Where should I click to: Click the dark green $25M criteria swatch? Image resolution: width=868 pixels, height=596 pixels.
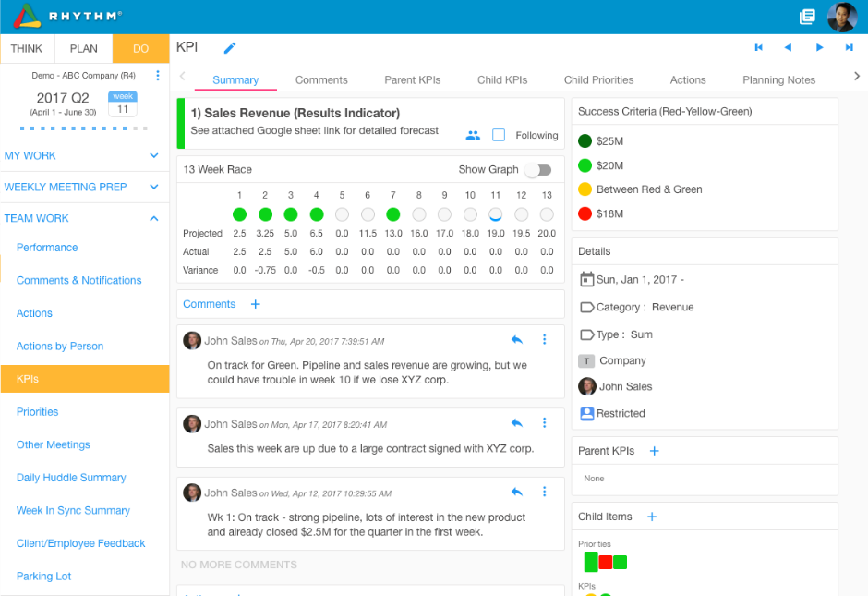point(585,140)
